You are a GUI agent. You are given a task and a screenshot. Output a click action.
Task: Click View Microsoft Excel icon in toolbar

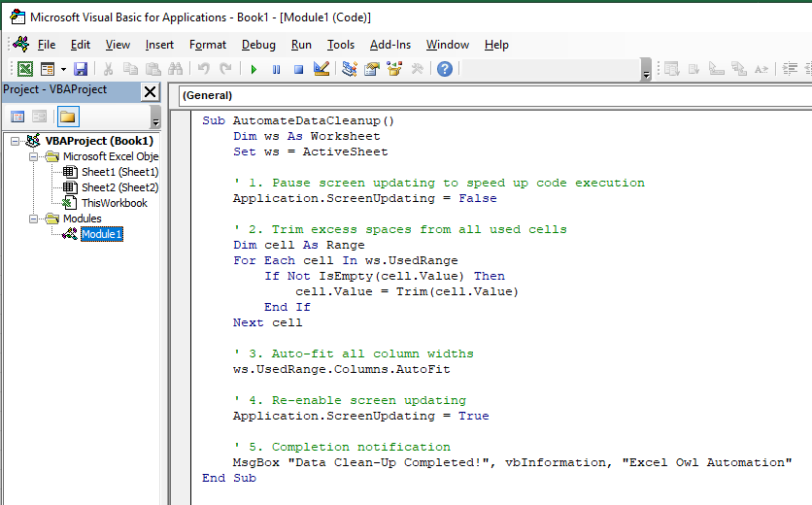(25, 69)
